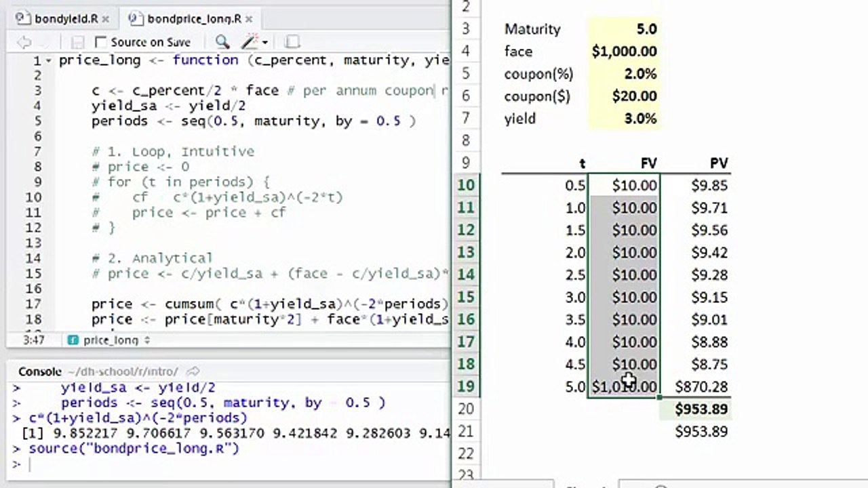Click the '# 1. Loop, Intuitive' comment
Image resolution: width=868 pixels, height=488 pixels.
point(173,151)
